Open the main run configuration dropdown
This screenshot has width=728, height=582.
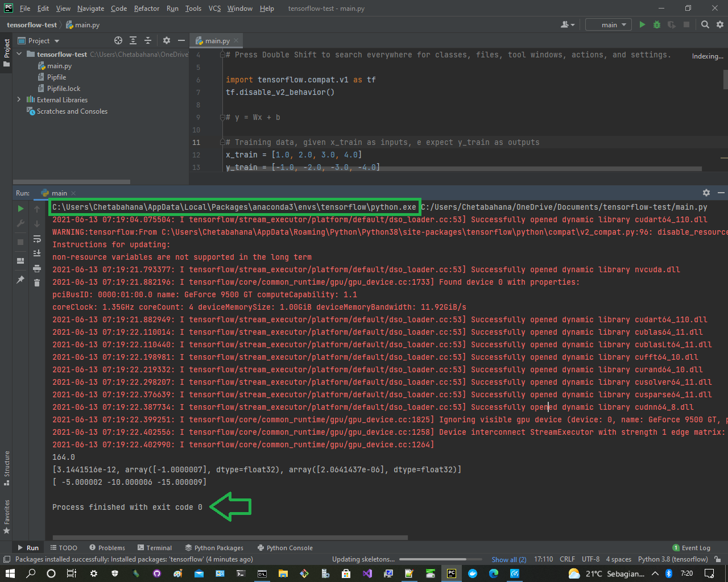tap(609, 24)
